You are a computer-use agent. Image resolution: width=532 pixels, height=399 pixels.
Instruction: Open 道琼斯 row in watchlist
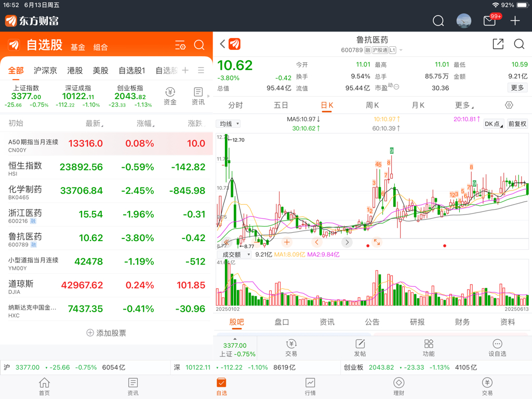(x=106, y=285)
